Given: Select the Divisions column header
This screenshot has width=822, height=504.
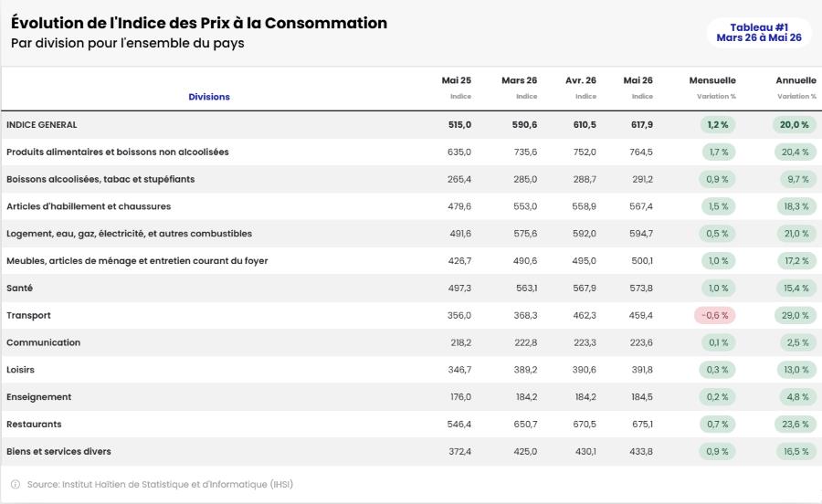Looking at the screenshot, I should click(209, 97).
